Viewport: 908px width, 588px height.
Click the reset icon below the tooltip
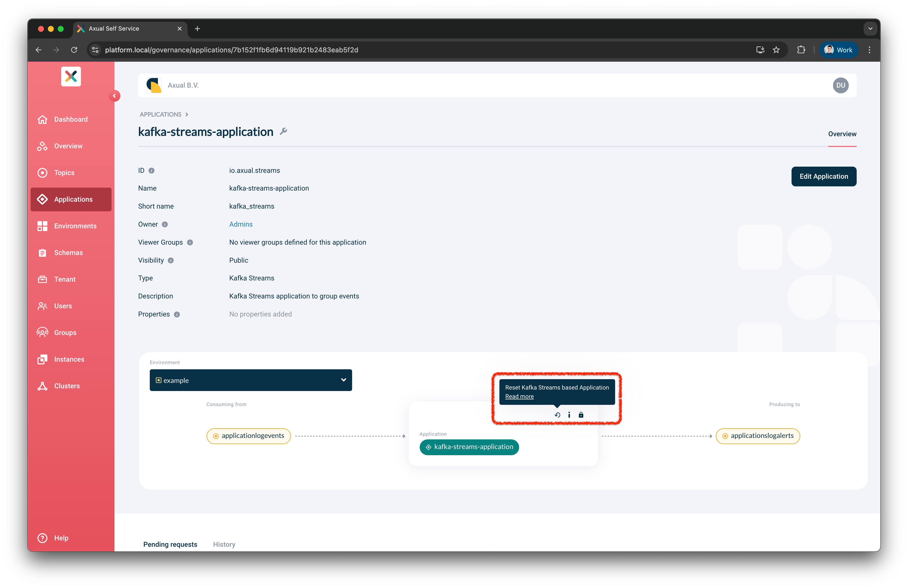[557, 415]
